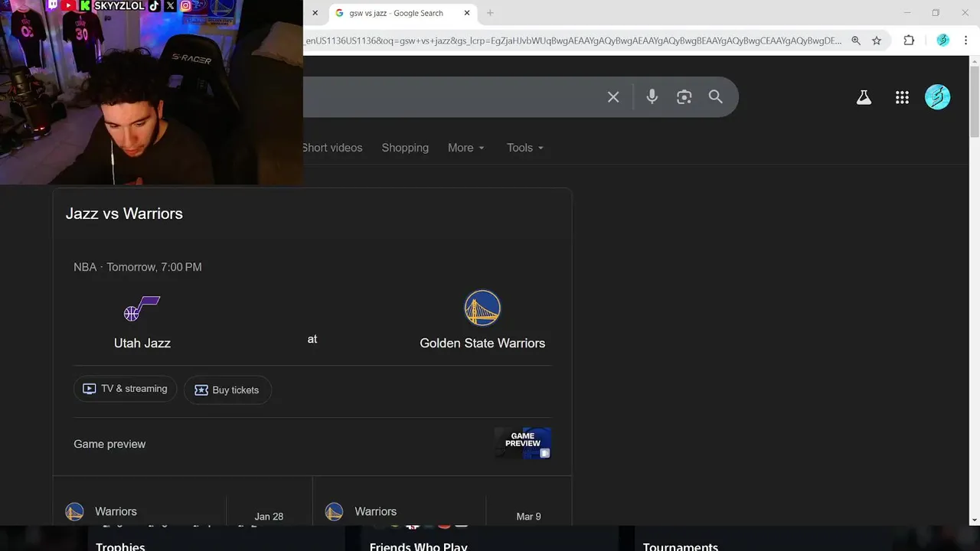Expand the More search filters dropdown

[x=466, y=148]
